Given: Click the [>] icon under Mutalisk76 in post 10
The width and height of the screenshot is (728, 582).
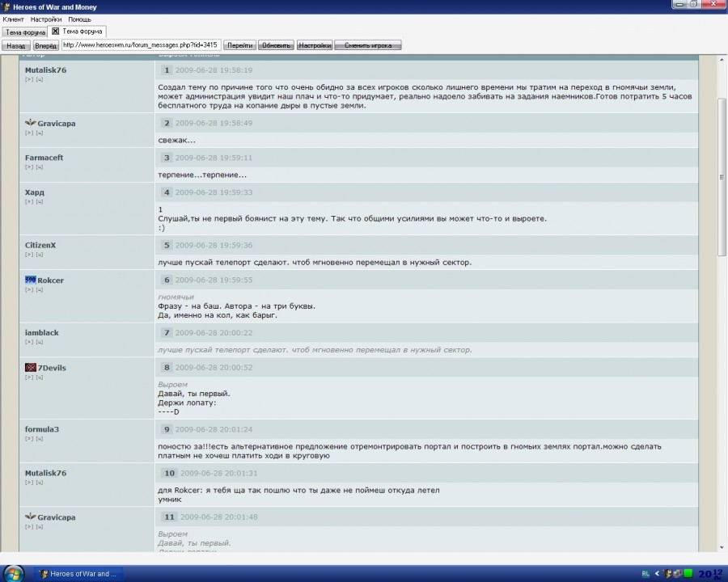Looking at the screenshot, I should (x=29, y=483).
